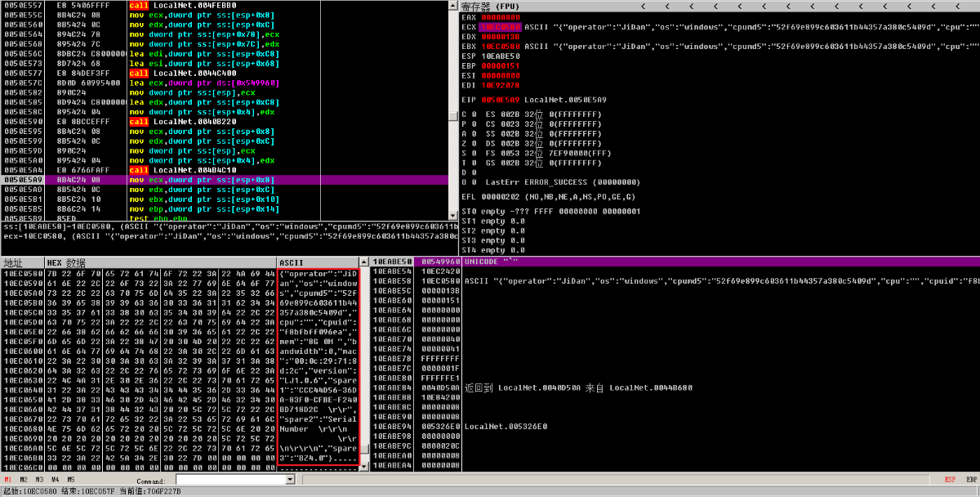Select stack row 10EABE88 value 10EB4200
Image resolution: width=980 pixels, height=497 pixels.
pyautogui.click(x=675, y=397)
